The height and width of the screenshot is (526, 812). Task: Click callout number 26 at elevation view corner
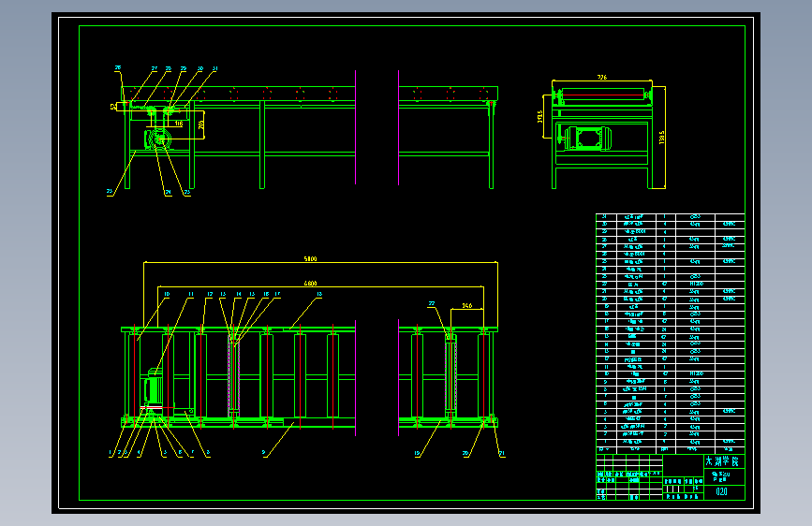coord(118,67)
